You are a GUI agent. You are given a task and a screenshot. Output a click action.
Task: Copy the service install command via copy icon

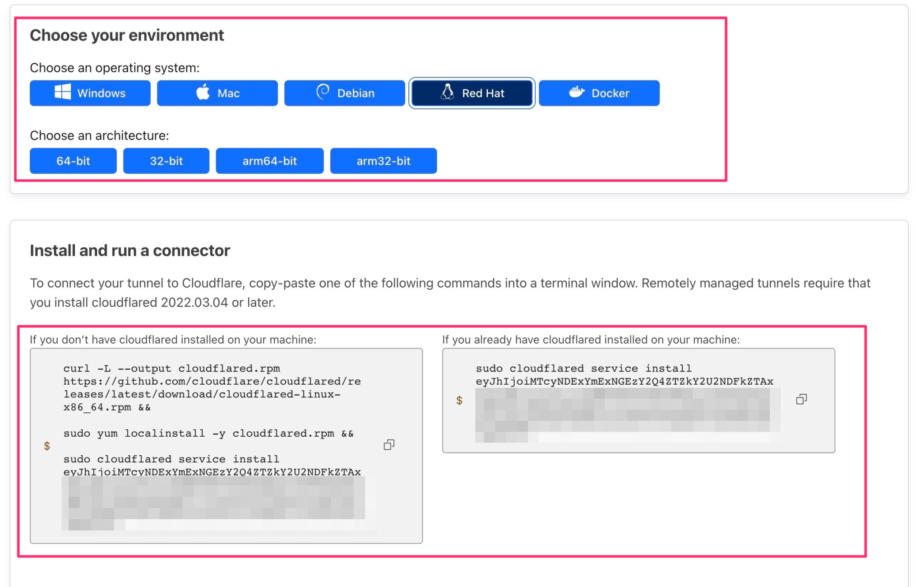[802, 399]
